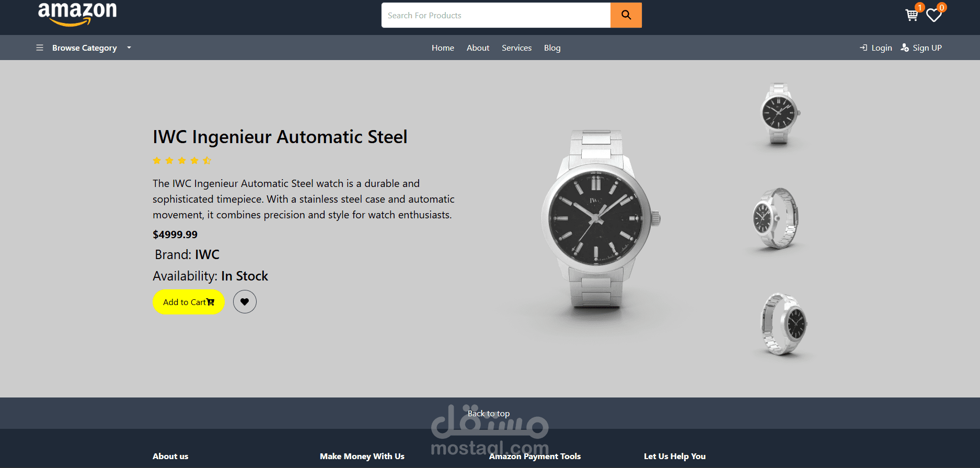Open the About page link
The width and height of the screenshot is (980, 468).
pyautogui.click(x=478, y=48)
